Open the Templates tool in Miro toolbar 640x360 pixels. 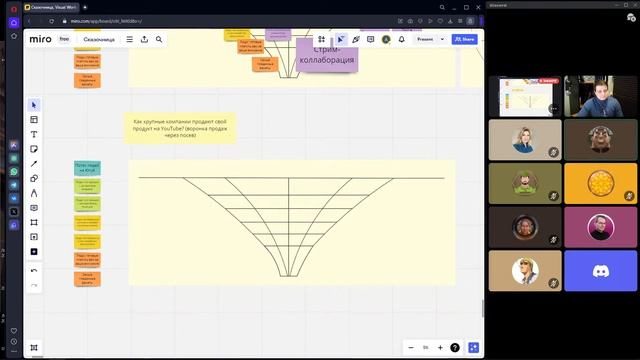[34, 120]
